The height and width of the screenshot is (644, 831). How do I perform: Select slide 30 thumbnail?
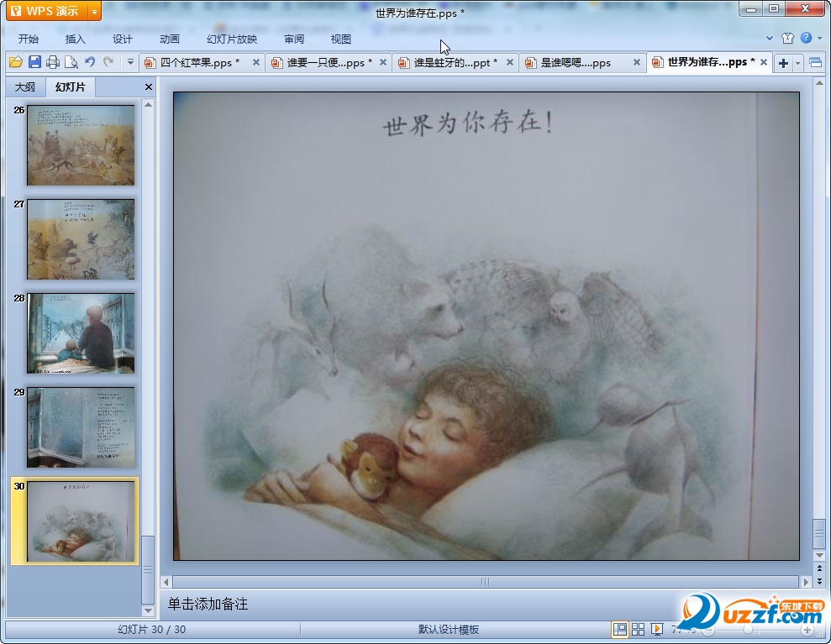pyautogui.click(x=81, y=521)
